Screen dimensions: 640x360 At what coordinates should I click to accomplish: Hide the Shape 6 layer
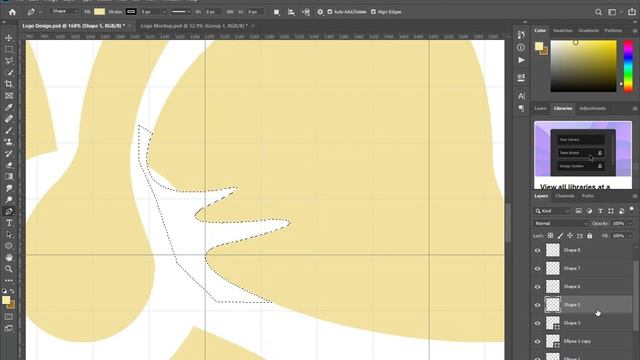pos(538,287)
